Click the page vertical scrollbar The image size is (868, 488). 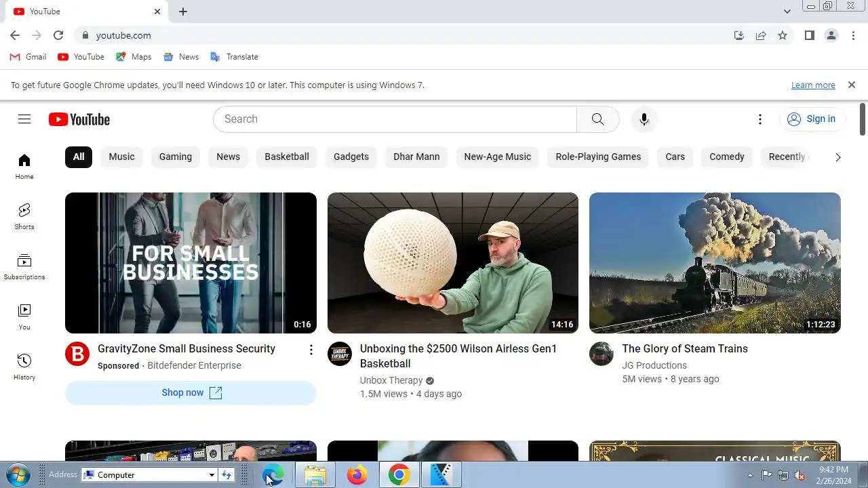[863, 119]
